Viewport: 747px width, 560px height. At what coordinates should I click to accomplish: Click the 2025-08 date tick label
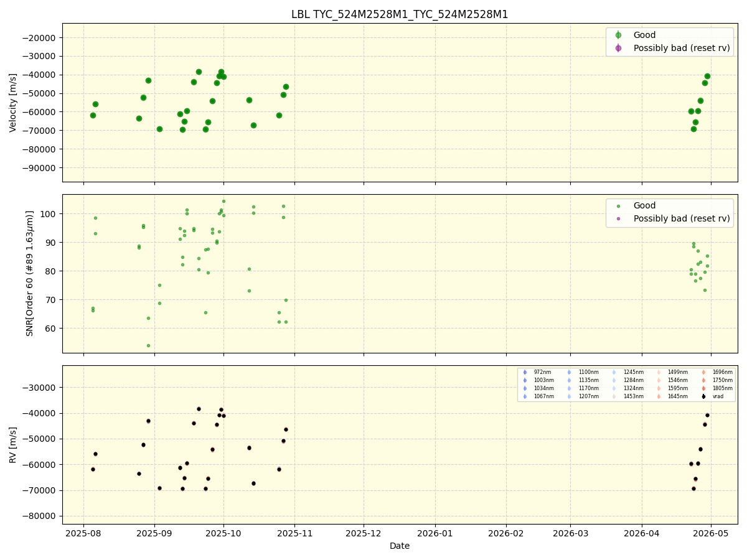[x=83, y=533]
